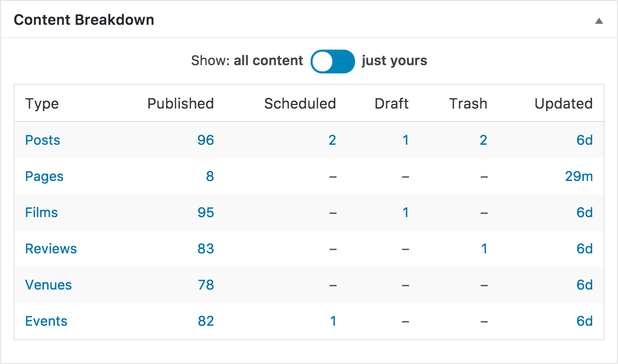Click the 29m updated link for Pages
The image size is (618, 364).
coord(579,176)
